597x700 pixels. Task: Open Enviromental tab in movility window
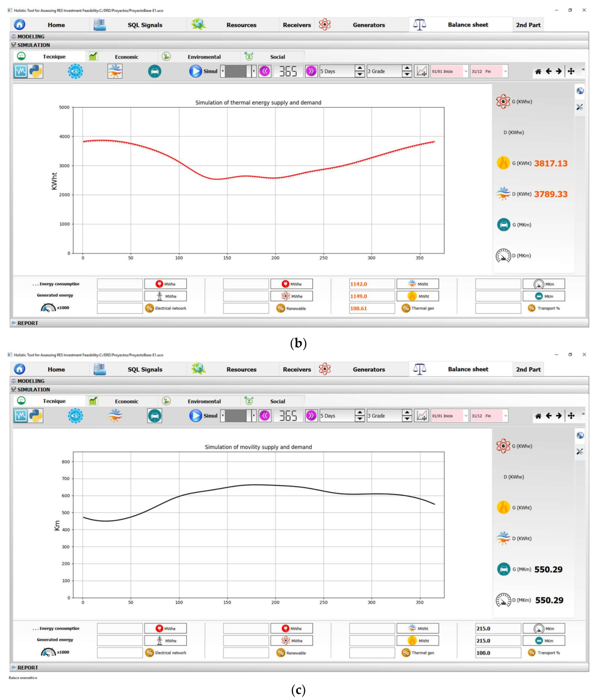[x=204, y=401]
